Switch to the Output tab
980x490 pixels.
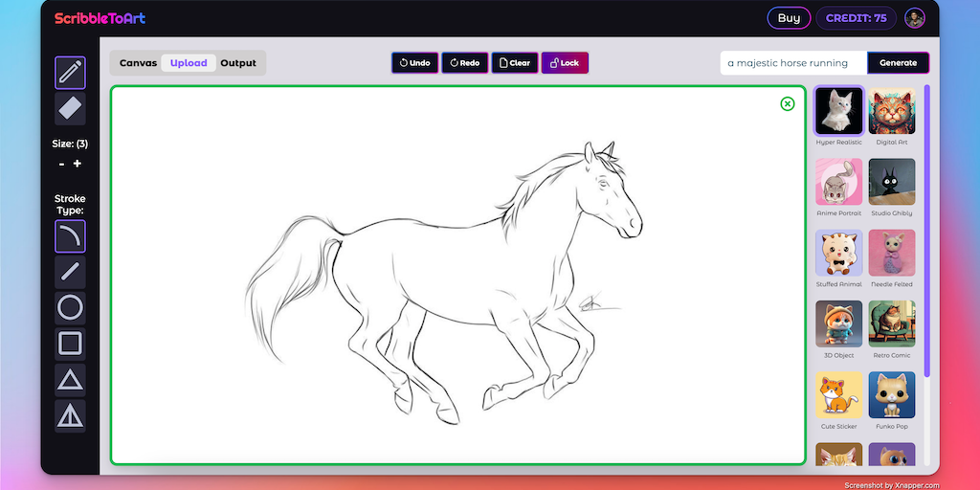(x=238, y=63)
